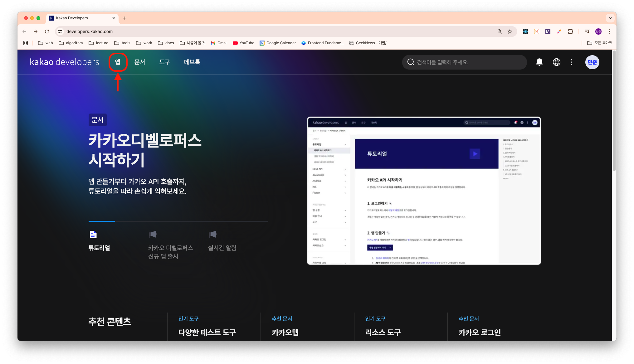Viewport: 634px width, 364px height.
Task: Open the globe language selector
Action: (556, 62)
